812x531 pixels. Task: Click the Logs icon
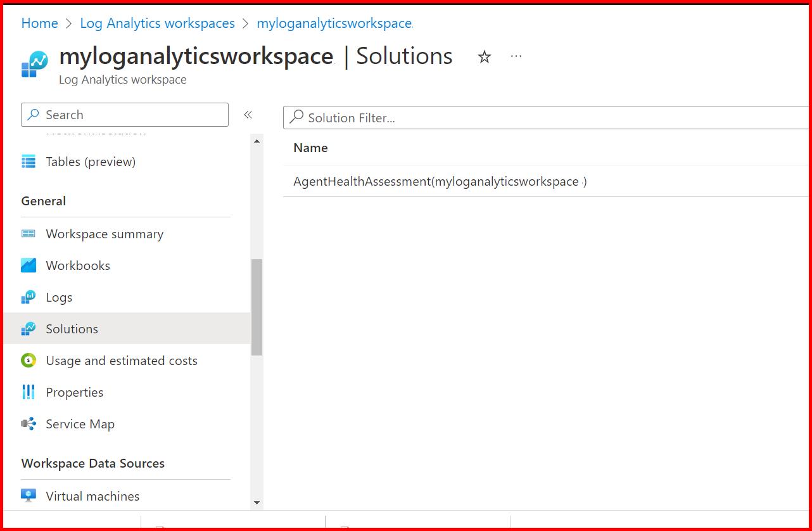[x=29, y=297]
